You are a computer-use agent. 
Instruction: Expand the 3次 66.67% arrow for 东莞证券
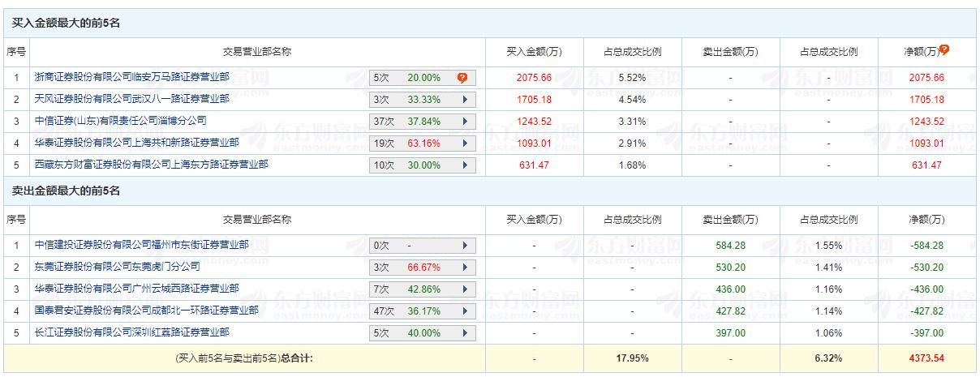click(465, 268)
